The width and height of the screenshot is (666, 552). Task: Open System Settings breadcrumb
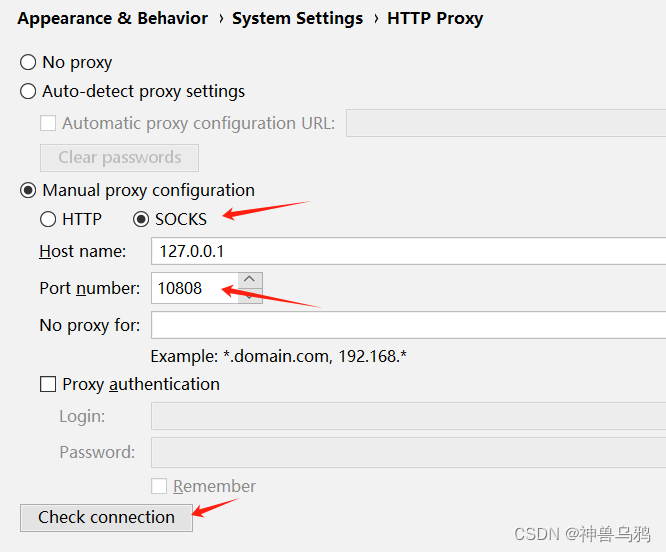point(297,19)
